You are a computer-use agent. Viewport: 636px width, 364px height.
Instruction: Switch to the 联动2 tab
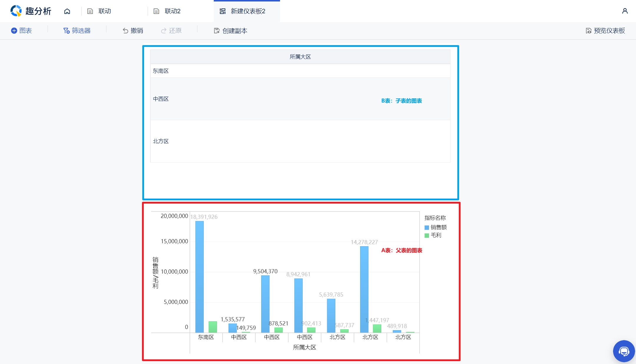pyautogui.click(x=172, y=11)
